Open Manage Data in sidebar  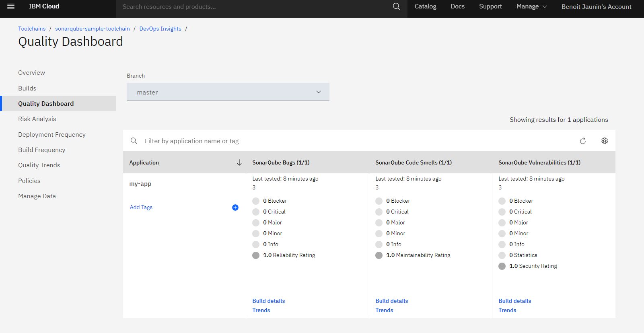[37, 196]
